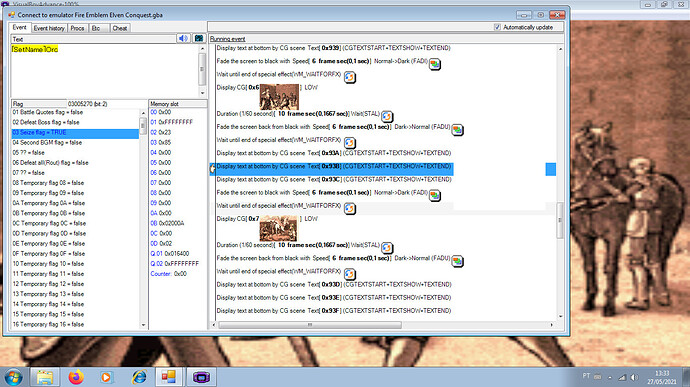Image resolution: width=690 pixels, height=387 pixels.
Task: Toggle the Automatically update checkbox
Action: 497,27
